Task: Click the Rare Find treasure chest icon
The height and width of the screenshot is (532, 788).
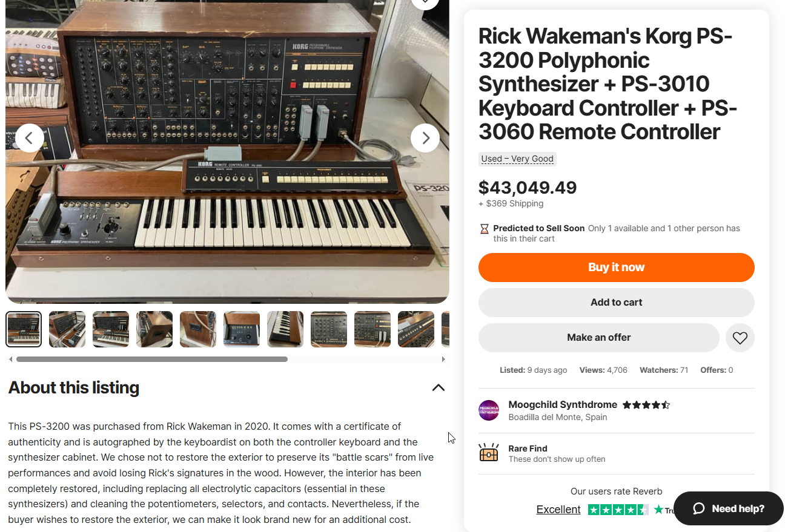Action: (489, 453)
